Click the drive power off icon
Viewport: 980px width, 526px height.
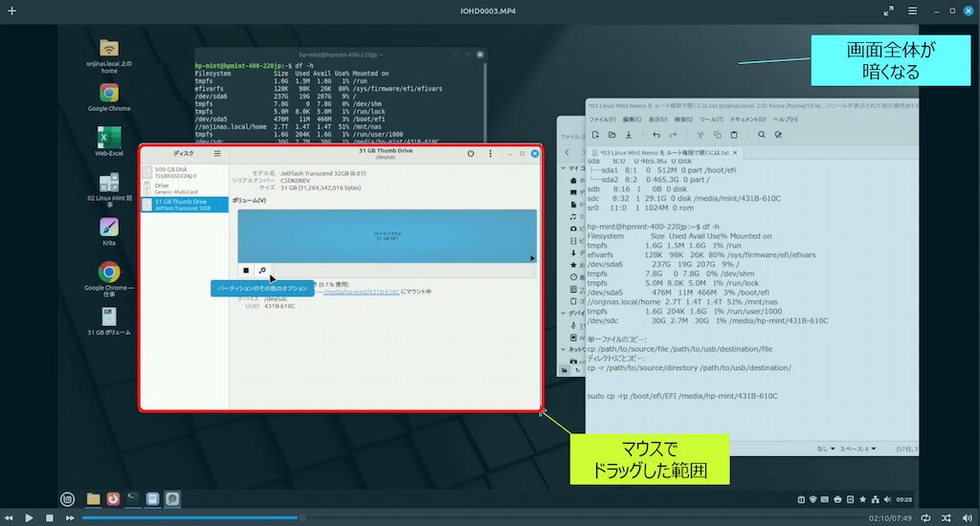tap(471, 153)
